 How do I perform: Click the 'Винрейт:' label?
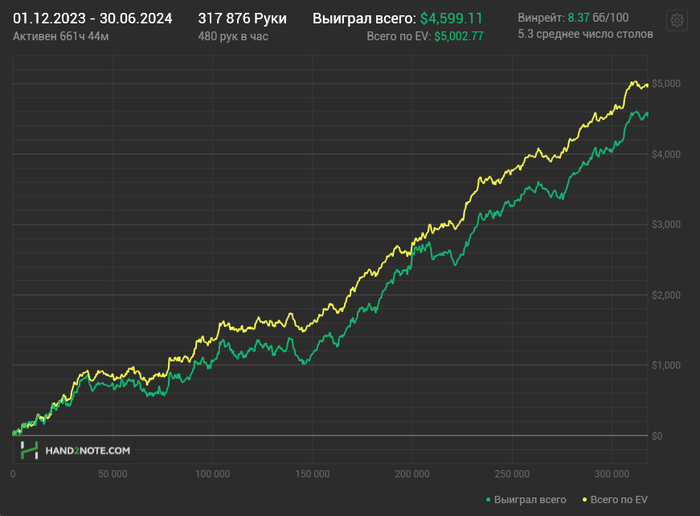tap(541, 18)
